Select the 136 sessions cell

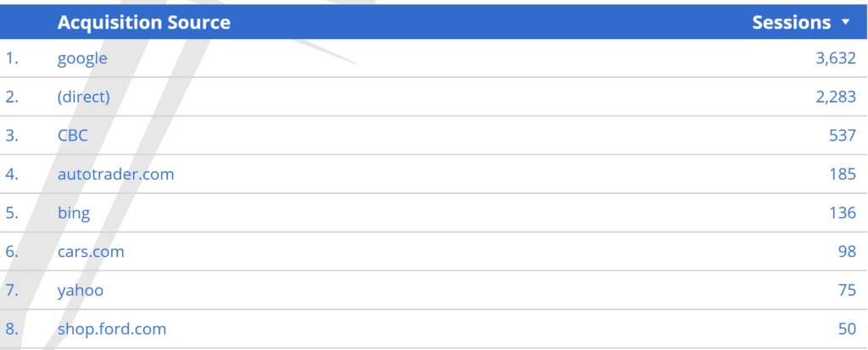843,213
